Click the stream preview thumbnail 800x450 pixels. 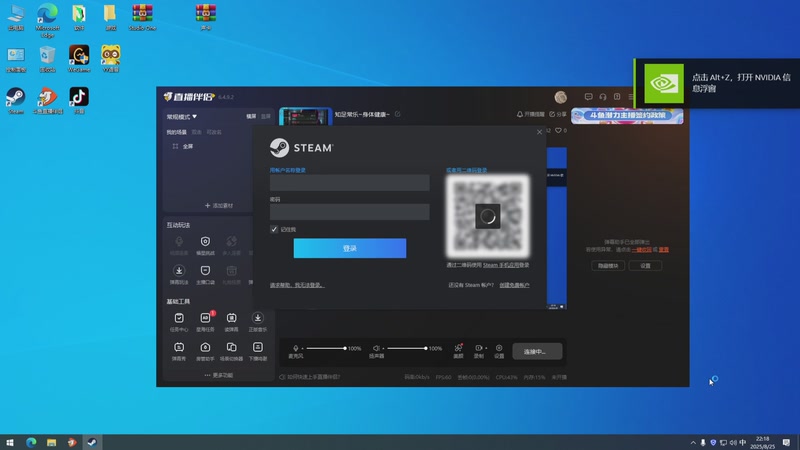click(305, 116)
